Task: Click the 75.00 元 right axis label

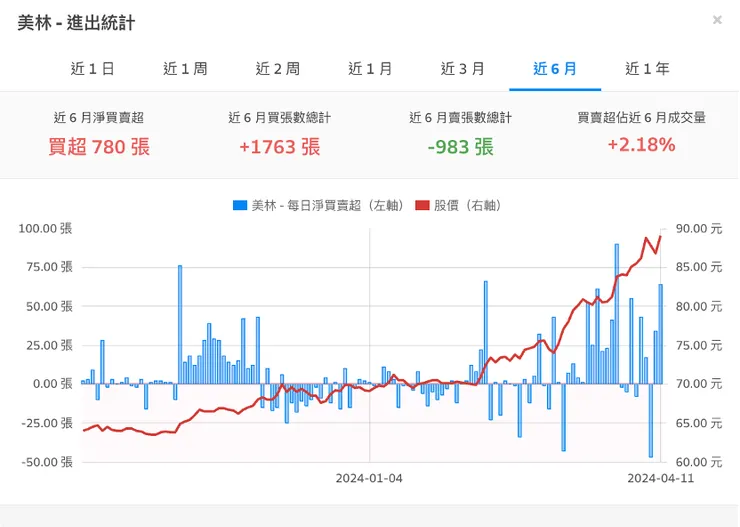Action: (x=699, y=345)
